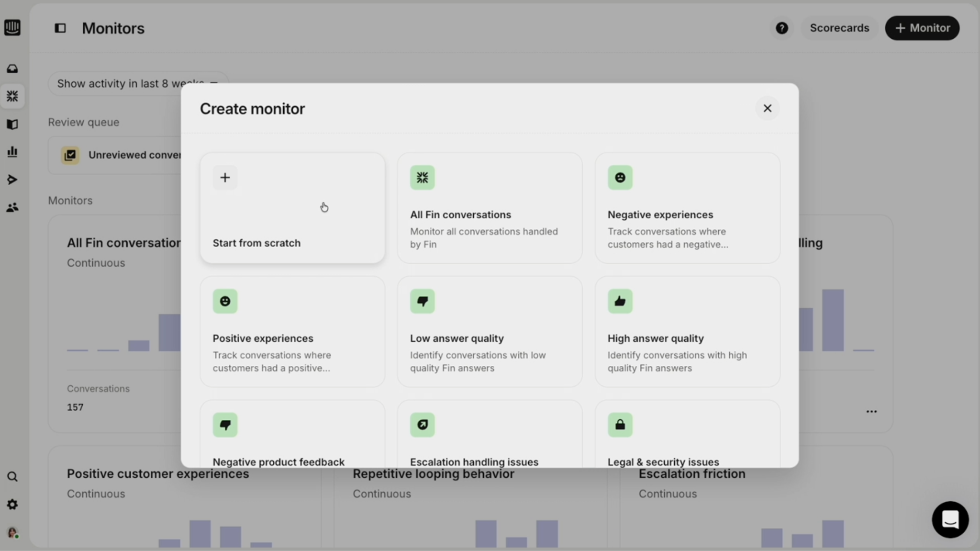Toggle the sidebar panel icon beside Monitors
This screenshot has height=551, width=980.
(x=60, y=28)
